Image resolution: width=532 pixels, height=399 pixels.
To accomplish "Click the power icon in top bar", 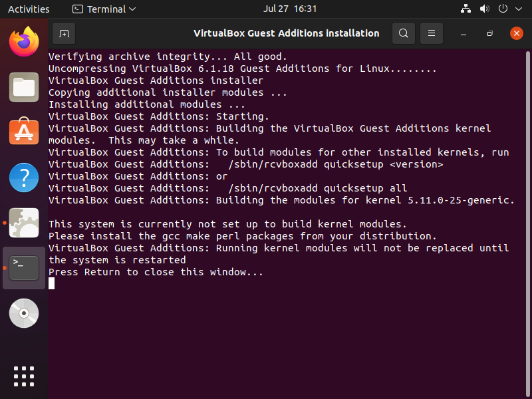I will (503, 9).
